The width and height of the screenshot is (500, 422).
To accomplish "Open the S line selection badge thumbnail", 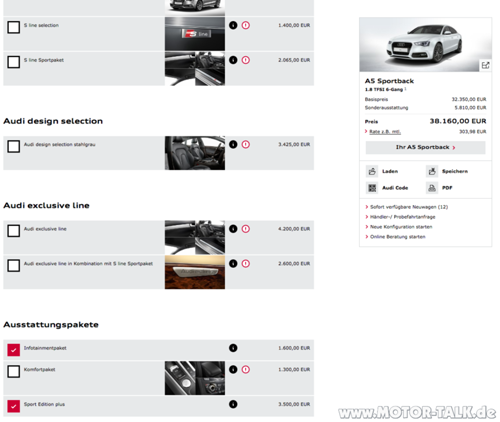I will click(195, 34).
